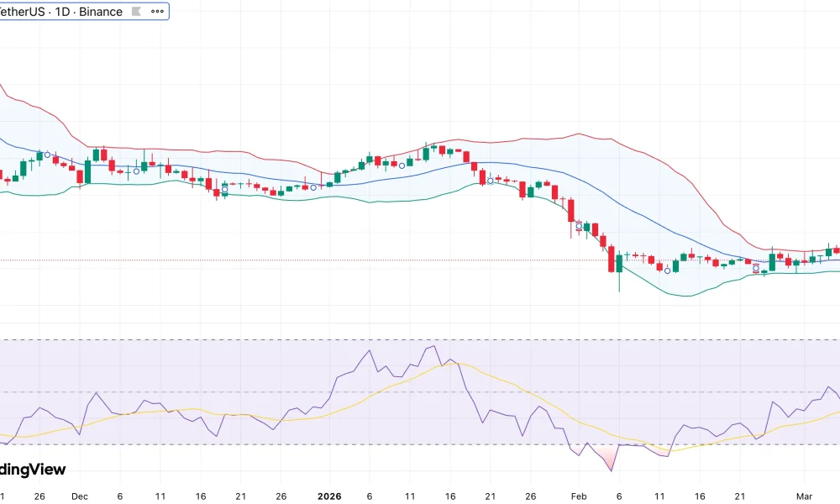This screenshot has width=840, height=504.
Task: Click the 2026 label on the time axis
Action: (x=329, y=496)
